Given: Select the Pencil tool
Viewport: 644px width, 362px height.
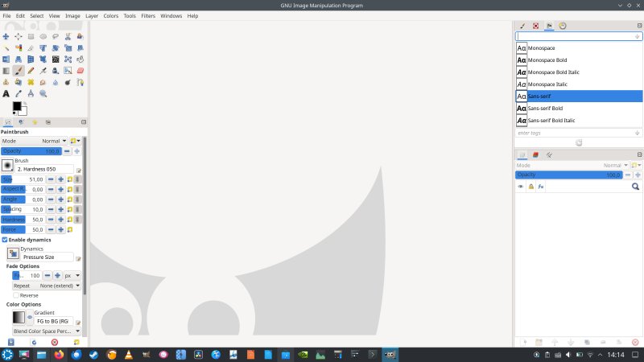Looking at the screenshot, I should click(x=31, y=71).
